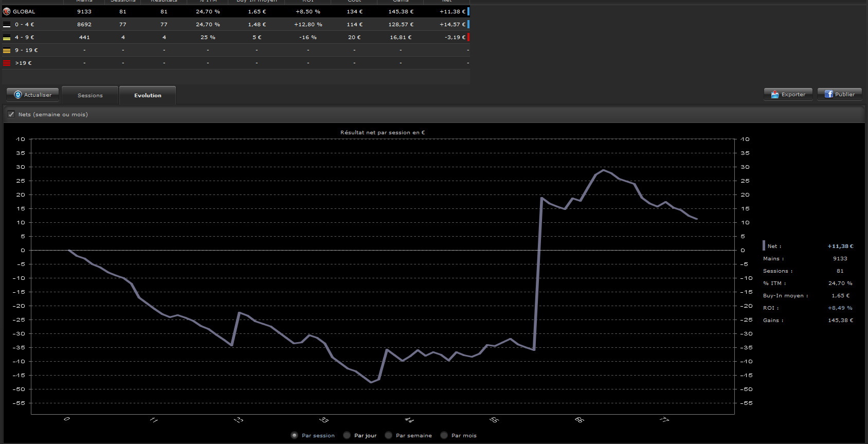Image resolution: width=868 pixels, height=444 pixels.
Task: Select the GLOBAL row label
Action: (24, 11)
